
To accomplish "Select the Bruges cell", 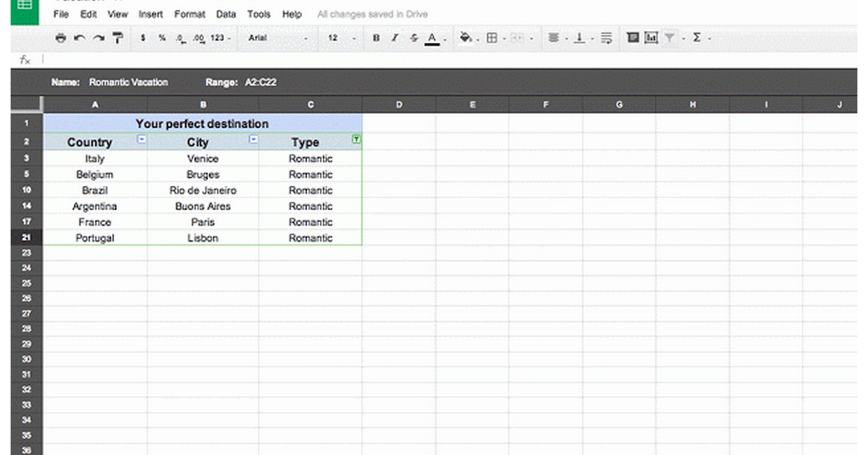I will tap(203, 175).
